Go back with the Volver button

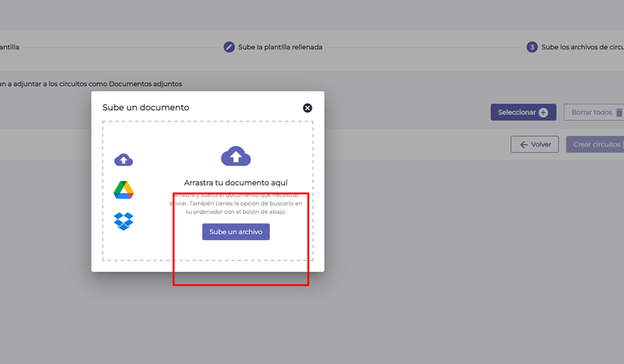point(535,144)
